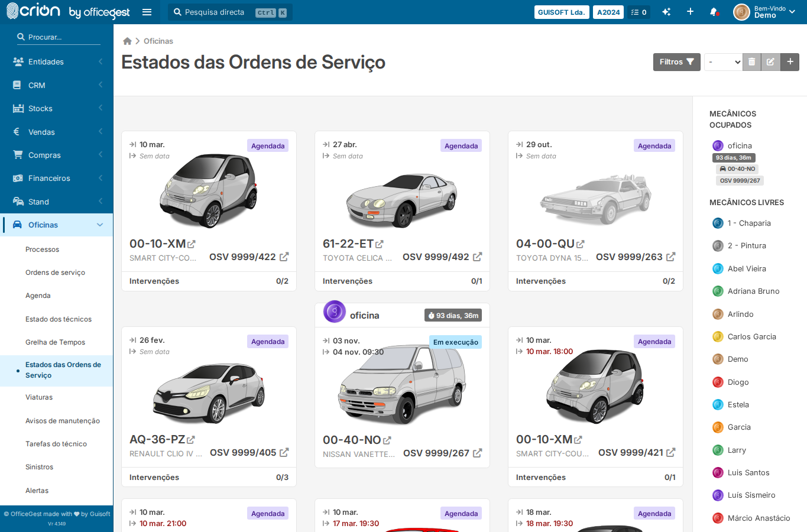Click the trash delete icon beside filter select
Viewport: 807px width, 532px height.
tap(751, 62)
